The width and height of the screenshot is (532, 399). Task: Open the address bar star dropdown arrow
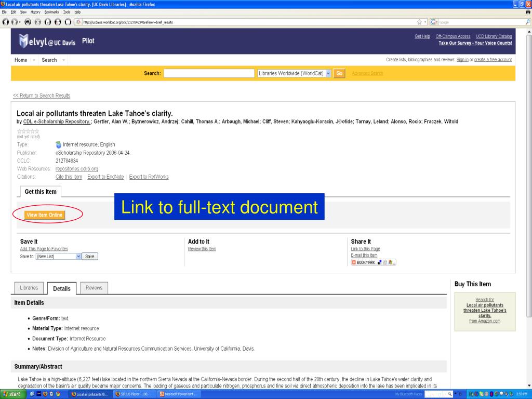click(x=425, y=22)
